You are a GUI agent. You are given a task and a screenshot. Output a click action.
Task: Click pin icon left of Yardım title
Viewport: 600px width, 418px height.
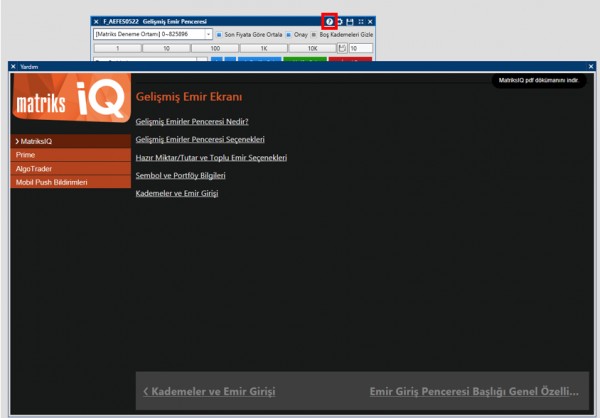(13, 67)
